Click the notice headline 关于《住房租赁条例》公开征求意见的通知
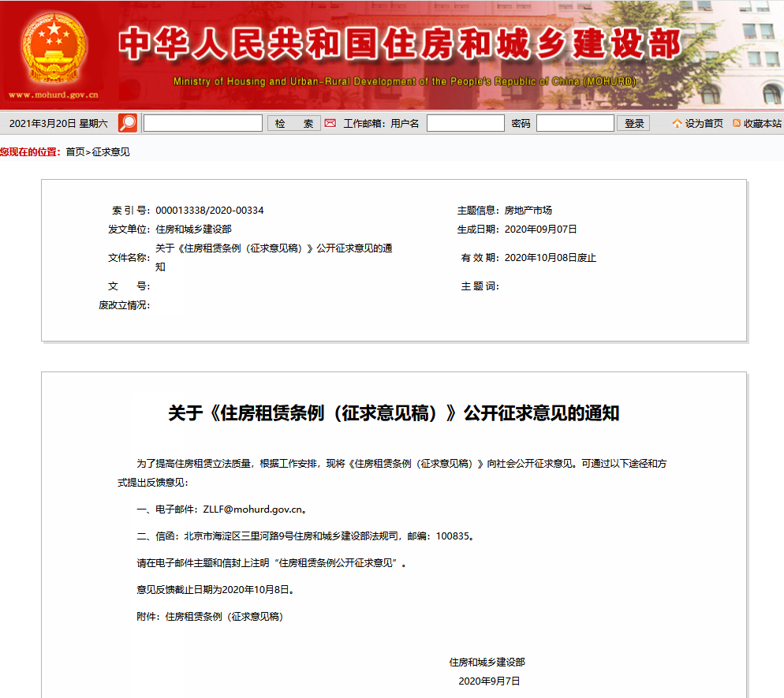The width and height of the screenshot is (784, 698). (394, 413)
